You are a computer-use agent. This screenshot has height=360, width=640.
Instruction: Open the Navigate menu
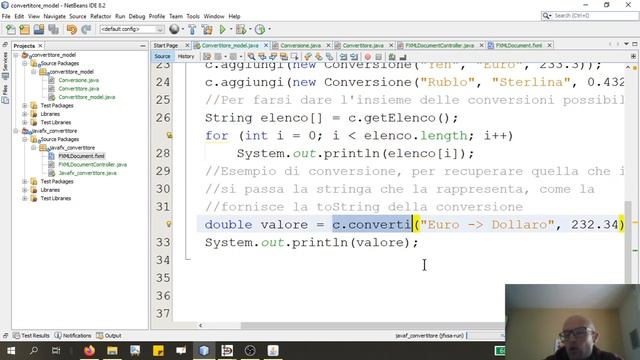(x=54, y=16)
